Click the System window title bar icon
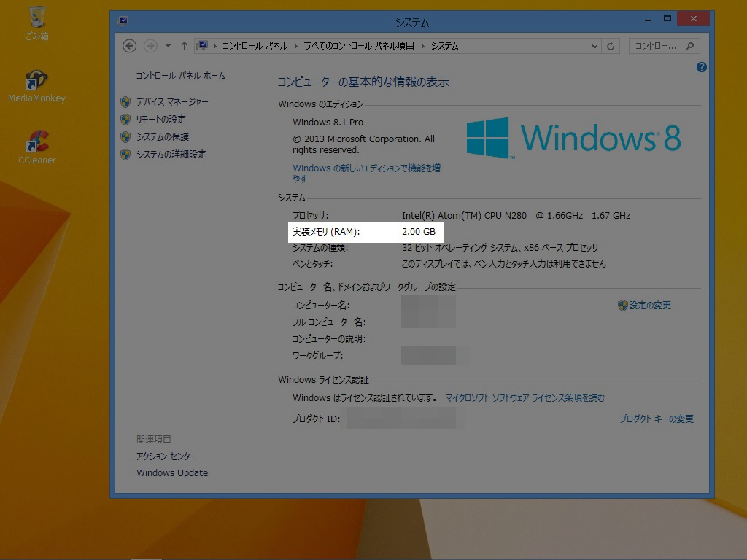The width and height of the screenshot is (747, 560). [123, 21]
